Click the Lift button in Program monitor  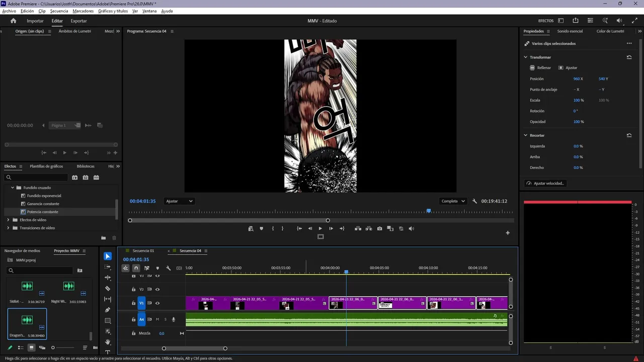[358, 229]
